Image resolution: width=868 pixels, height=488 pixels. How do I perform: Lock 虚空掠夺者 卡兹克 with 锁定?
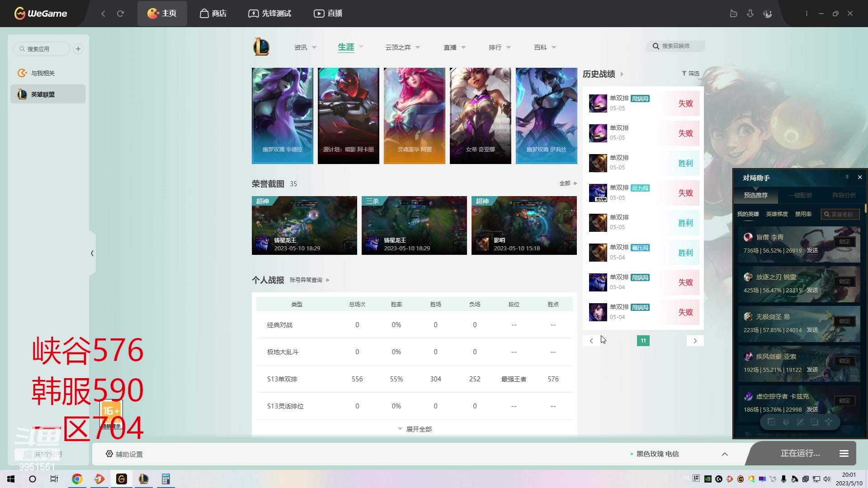tap(844, 401)
